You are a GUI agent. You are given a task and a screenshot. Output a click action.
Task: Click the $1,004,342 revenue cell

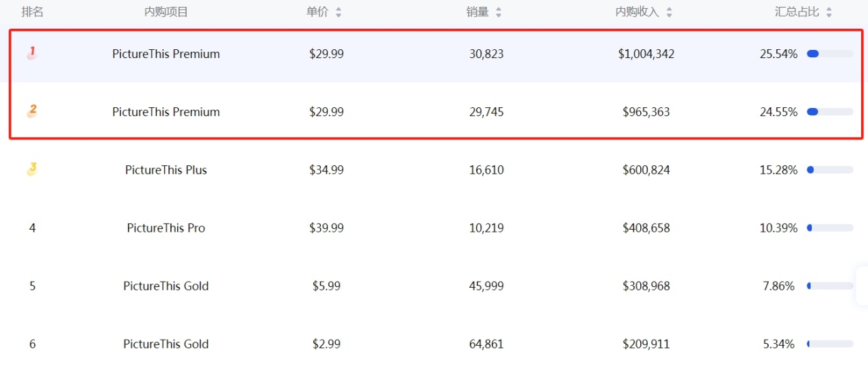(646, 54)
